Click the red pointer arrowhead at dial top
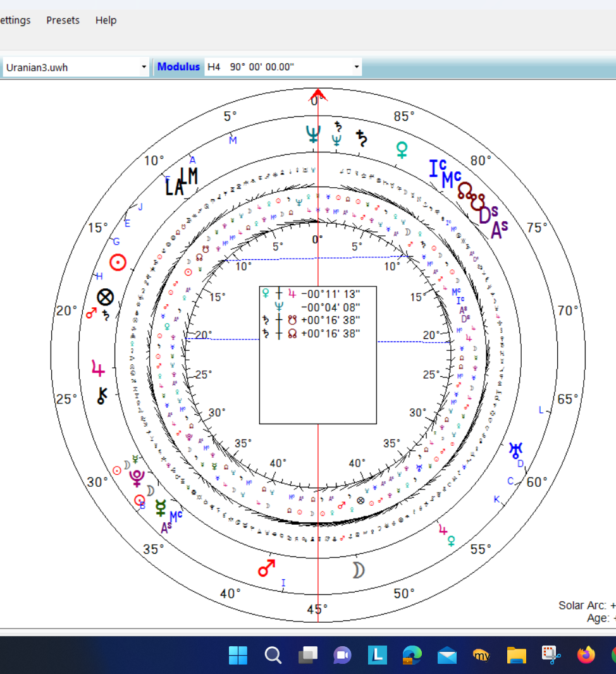This screenshot has height=674, width=616. 317,96
